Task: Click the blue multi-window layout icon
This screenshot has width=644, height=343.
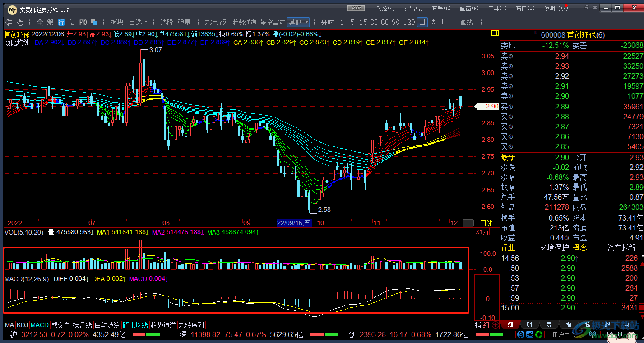Action: 94,22
